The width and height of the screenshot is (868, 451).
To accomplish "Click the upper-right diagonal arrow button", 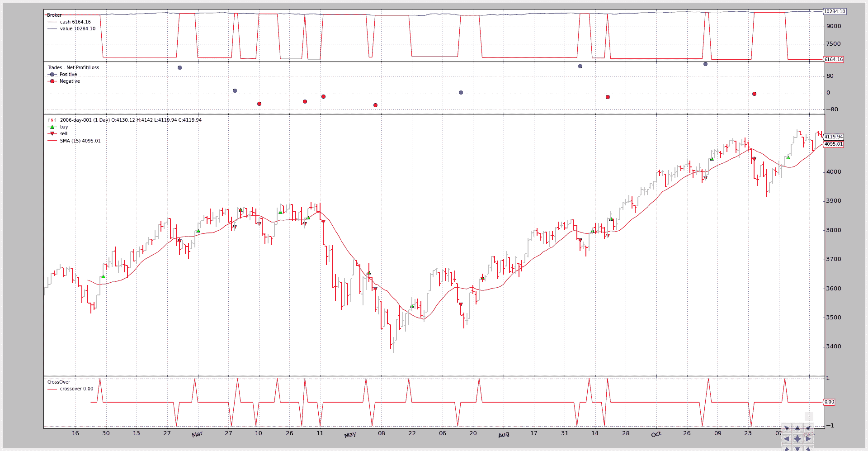I will [808, 428].
